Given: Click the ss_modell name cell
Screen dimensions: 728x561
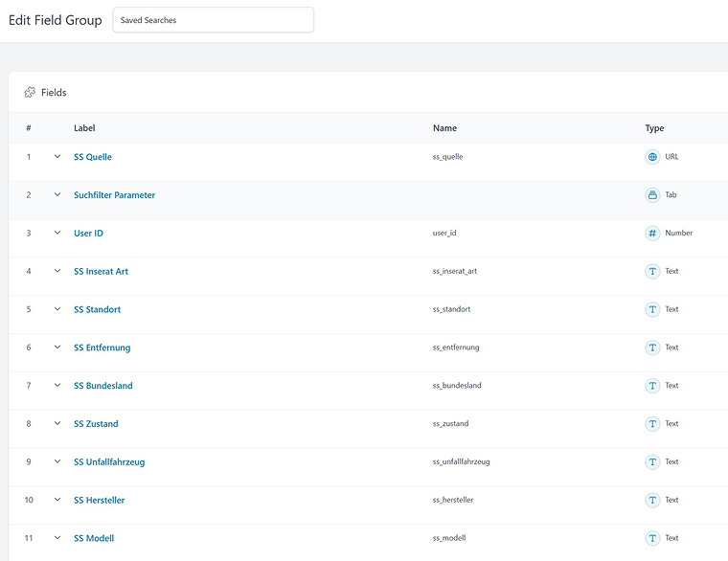Looking at the screenshot, I should 449,538.
